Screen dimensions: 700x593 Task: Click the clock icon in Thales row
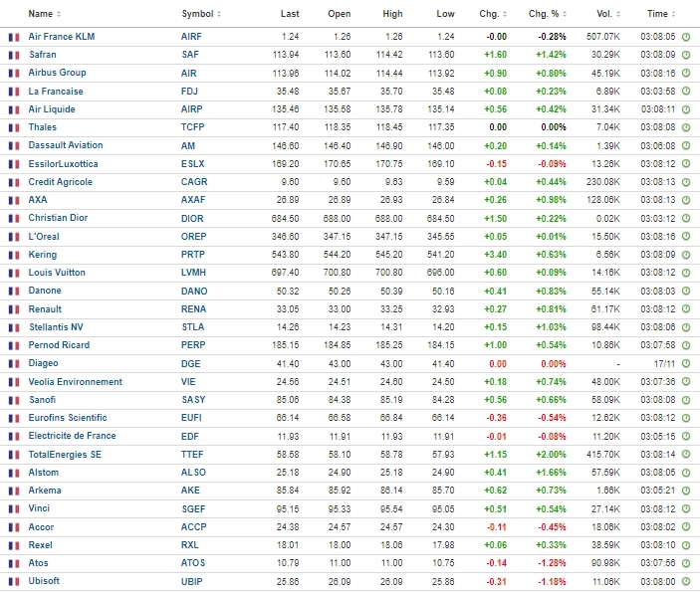point(686,127)
